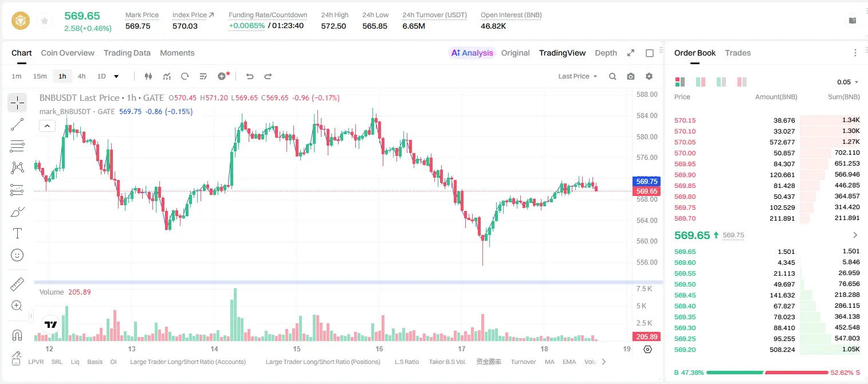The width and height of the screenshot is (868, 384).
Task: Expand the 1D timeframe dropdown arrow
Action: click(116, 76)
